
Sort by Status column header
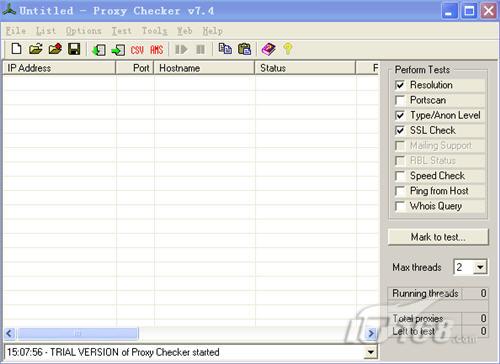305,68
